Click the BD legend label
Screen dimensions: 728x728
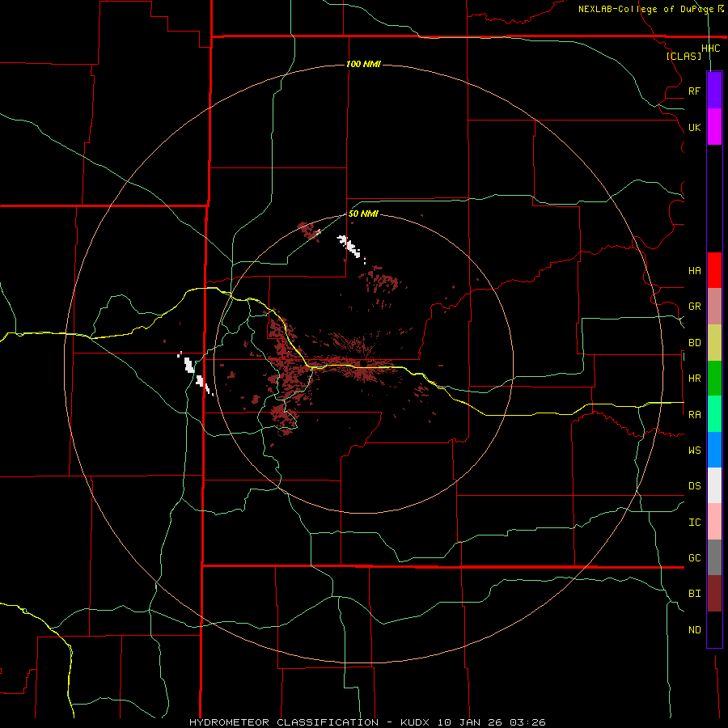pos(694,343)
